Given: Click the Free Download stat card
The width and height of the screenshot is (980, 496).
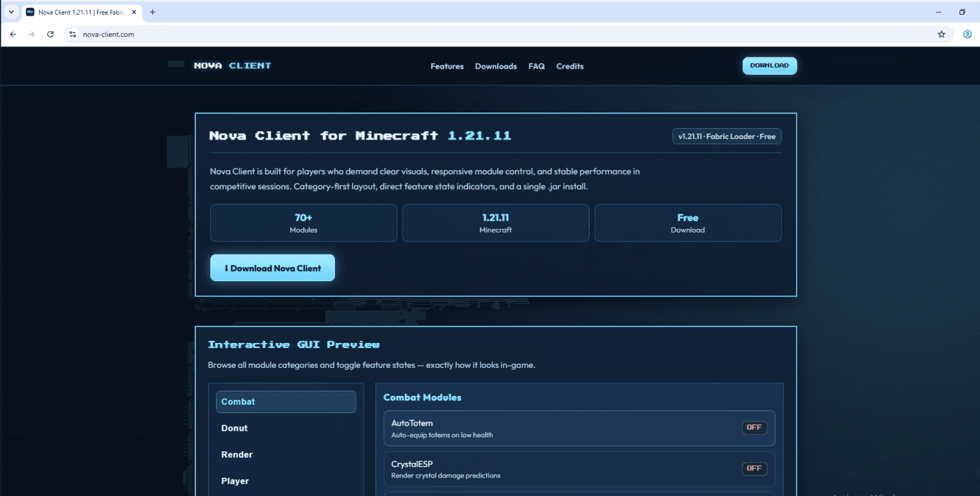Looking at the screenshot, I should click(688, 222).
